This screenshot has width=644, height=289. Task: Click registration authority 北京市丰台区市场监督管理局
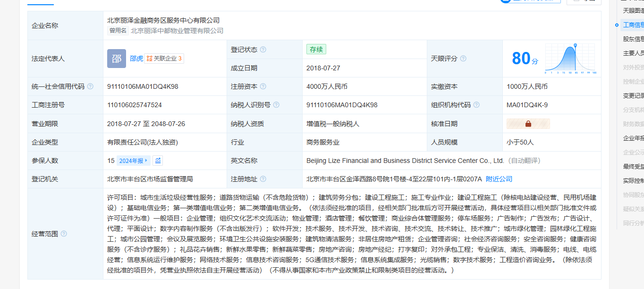click(150, 179)
